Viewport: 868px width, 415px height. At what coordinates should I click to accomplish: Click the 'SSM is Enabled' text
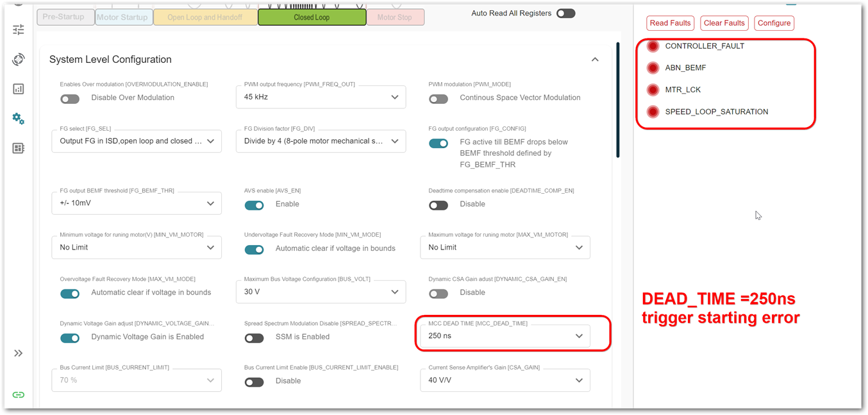pos(303,337)
